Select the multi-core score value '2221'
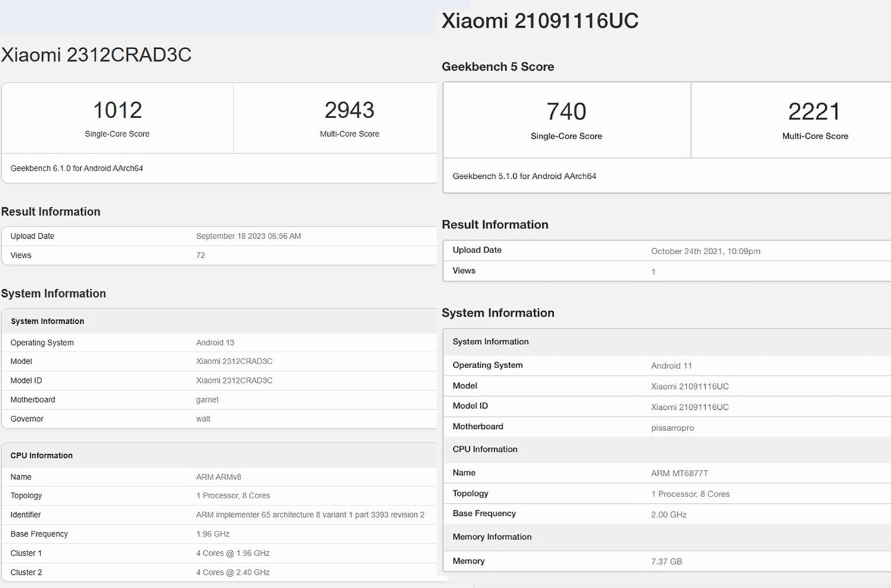Viewport: 891px width, 588px height. (814, 112)
